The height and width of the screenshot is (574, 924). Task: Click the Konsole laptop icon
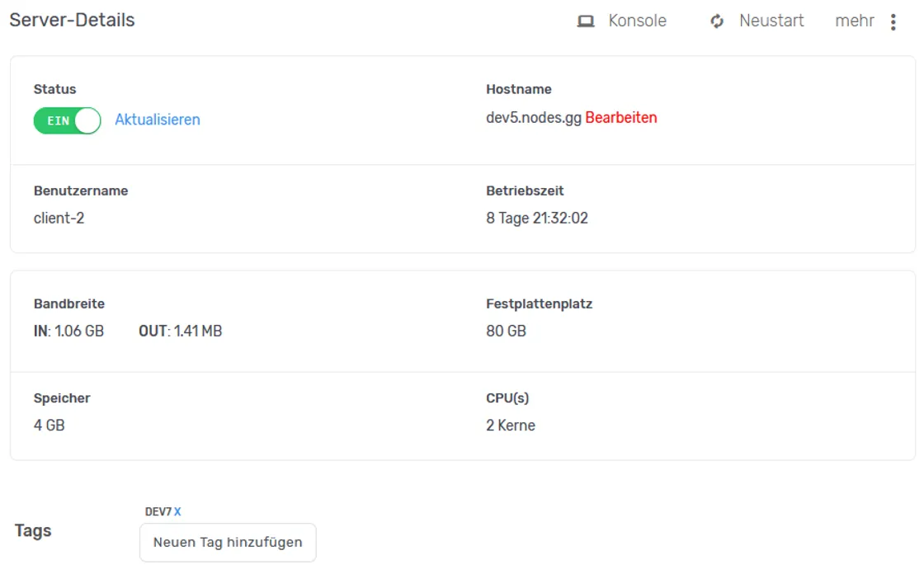[585, 21]
